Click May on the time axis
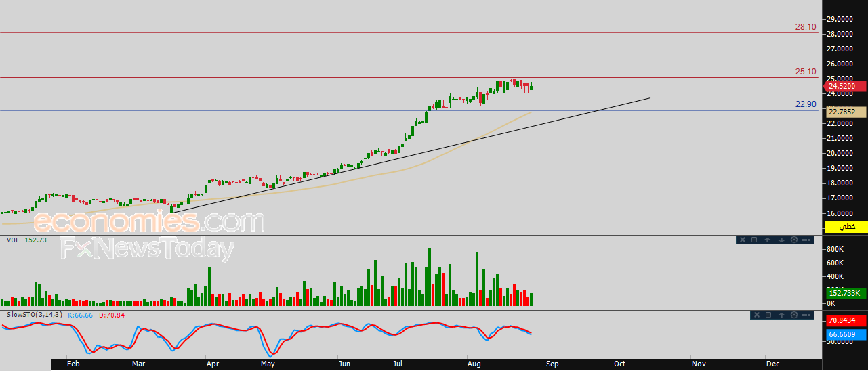 (268, 364)
